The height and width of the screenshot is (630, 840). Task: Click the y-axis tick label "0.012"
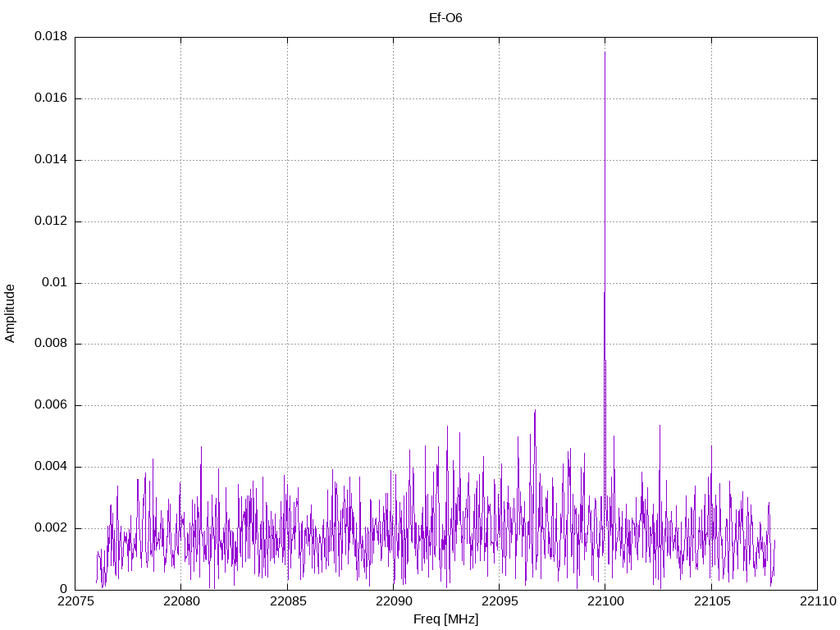coord(51,221)
